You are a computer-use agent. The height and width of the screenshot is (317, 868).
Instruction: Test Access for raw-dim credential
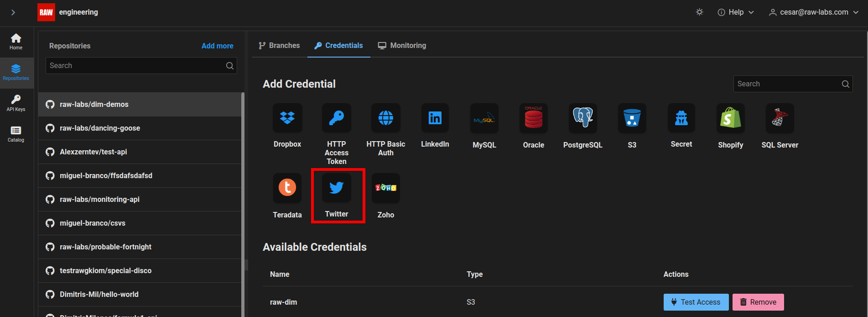[696, 302]
